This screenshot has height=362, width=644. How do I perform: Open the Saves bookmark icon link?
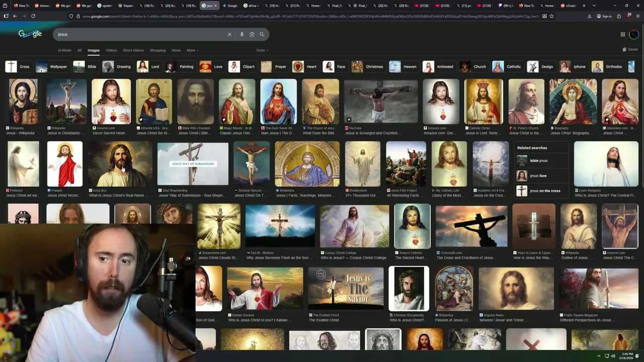630,49
